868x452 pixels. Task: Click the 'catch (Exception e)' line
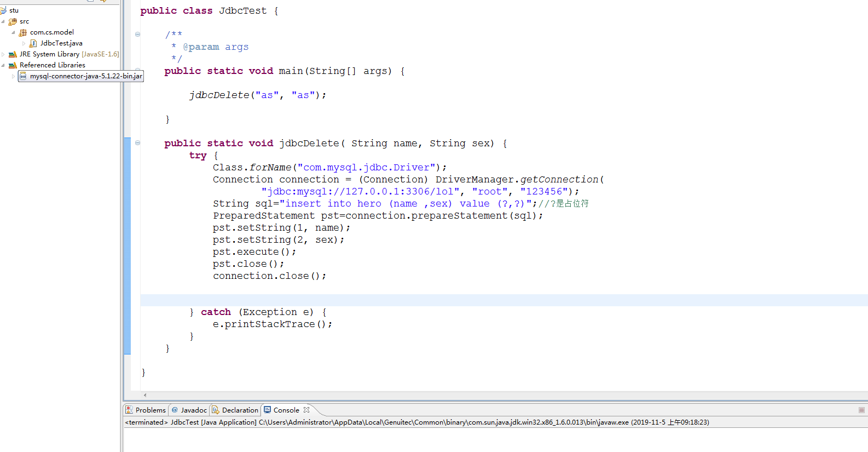pos(258,312)
